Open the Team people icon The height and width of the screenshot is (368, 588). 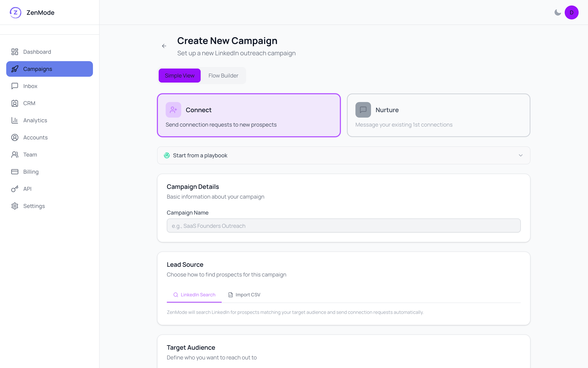15,155
